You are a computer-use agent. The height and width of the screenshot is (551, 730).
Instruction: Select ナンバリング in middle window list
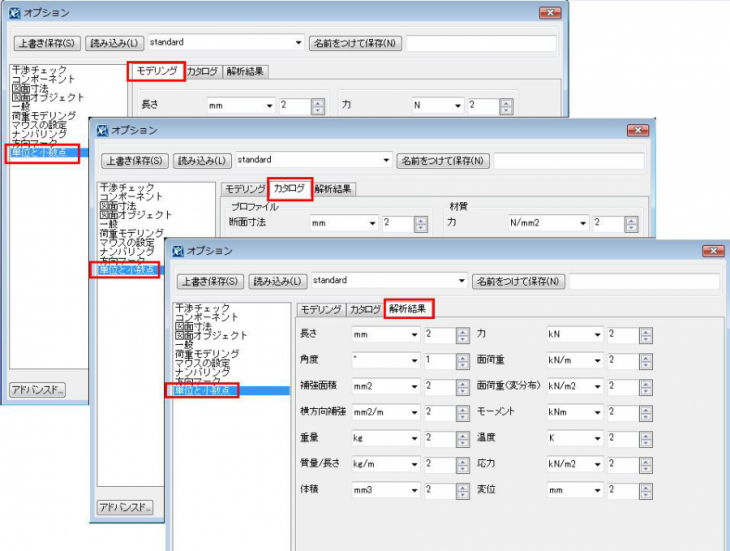click(x=127, y=252)
